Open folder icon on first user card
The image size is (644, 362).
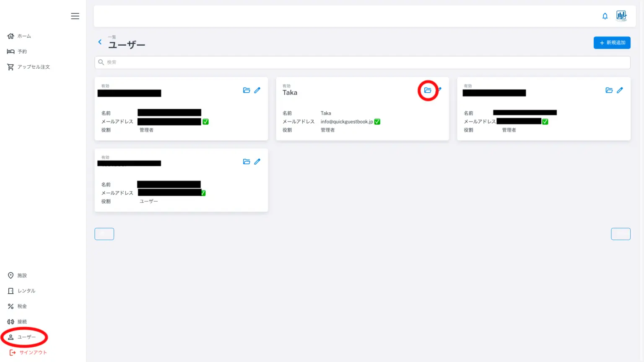tap(247, 90)
